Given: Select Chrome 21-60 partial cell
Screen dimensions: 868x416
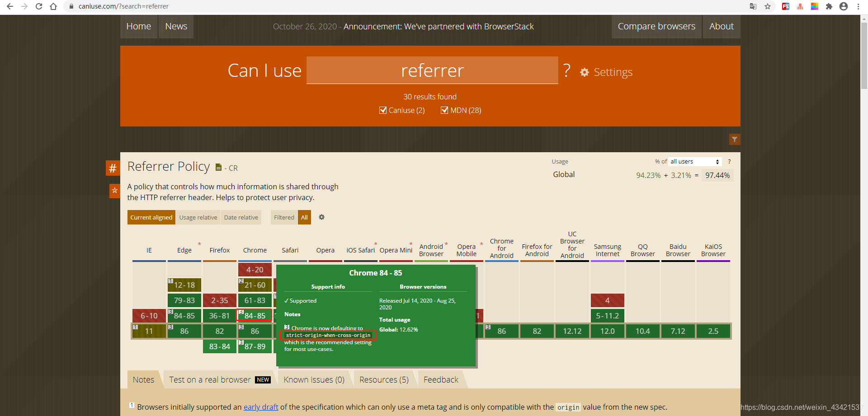Looking at the screenshot, I should click(255, 285).
